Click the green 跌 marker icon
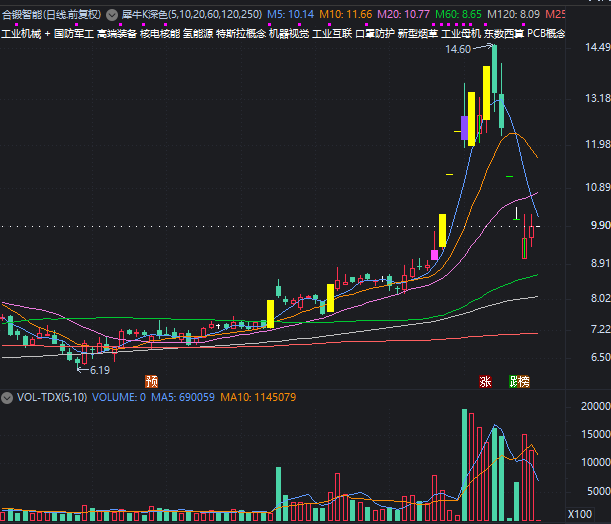611x524 pixels. tap(514, 381)
